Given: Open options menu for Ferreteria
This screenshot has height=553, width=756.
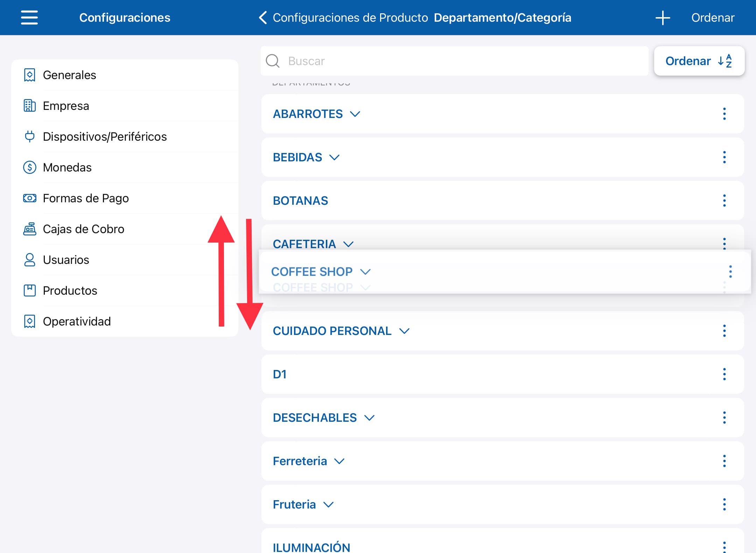Looking at the screenshot, I should (x=724, y=461).
